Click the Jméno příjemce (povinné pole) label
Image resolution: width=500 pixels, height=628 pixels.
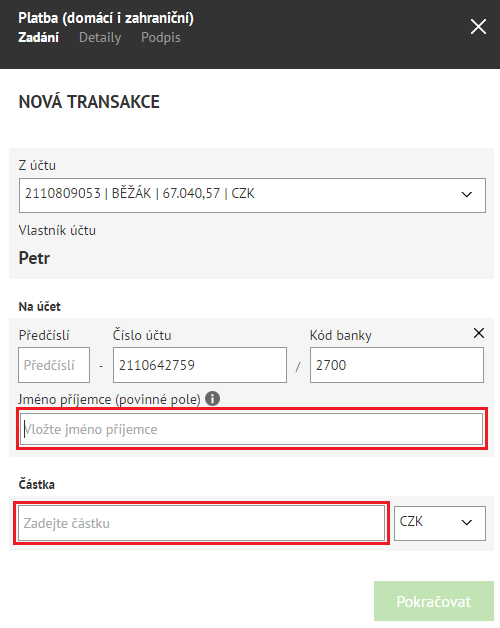click(109, 399)
